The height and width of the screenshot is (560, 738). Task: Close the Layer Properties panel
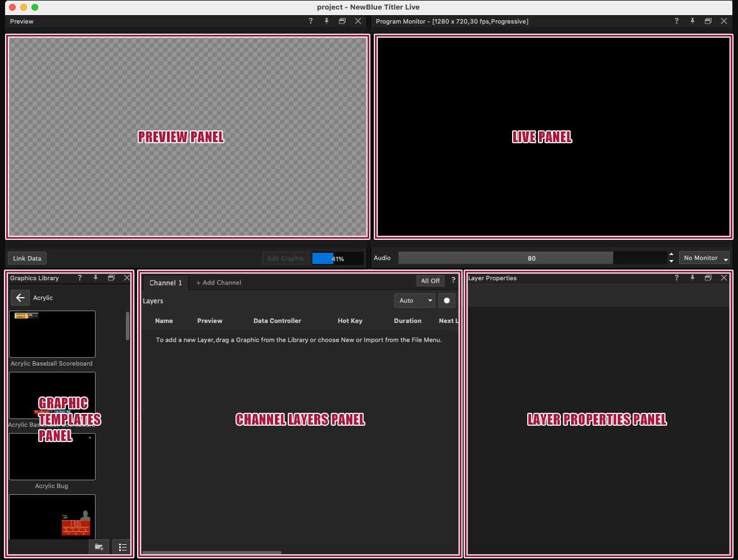(724, 278)
